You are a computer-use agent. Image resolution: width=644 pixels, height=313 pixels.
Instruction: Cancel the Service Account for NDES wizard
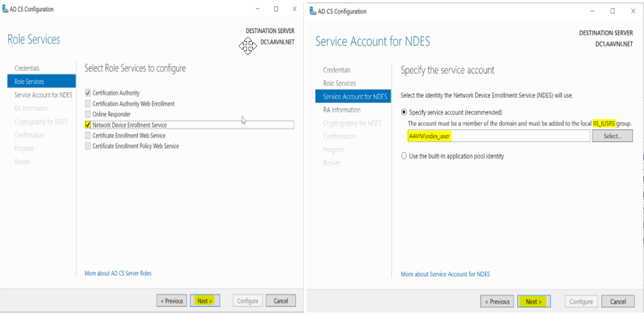pyautogui.click(x=618, y=301)
